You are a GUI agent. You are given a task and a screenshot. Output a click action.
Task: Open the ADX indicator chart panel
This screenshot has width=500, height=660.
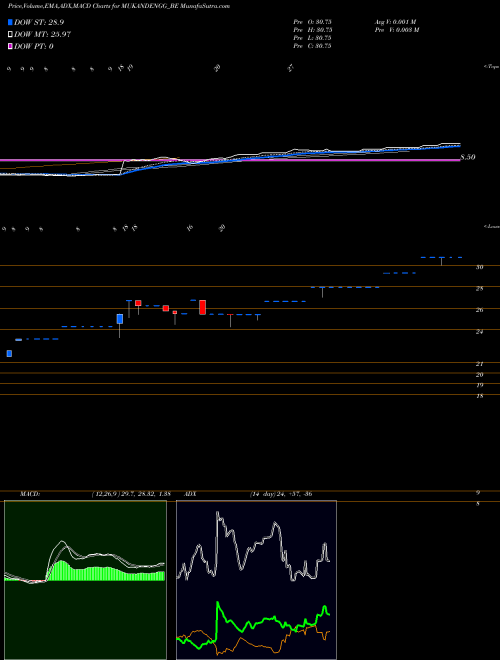[256, 580]
